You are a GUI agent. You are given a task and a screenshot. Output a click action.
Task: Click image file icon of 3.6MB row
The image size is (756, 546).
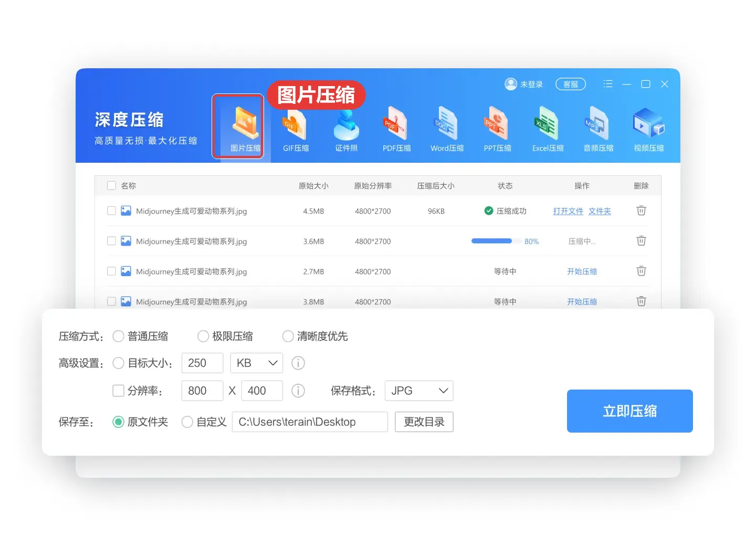(x=126, y=241)
